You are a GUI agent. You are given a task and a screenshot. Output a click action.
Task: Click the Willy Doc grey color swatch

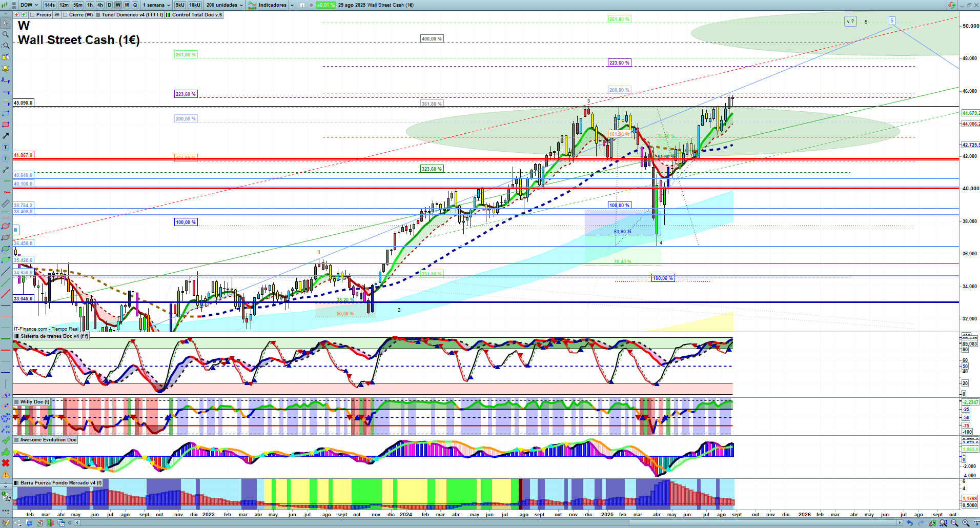pos(17,402)
